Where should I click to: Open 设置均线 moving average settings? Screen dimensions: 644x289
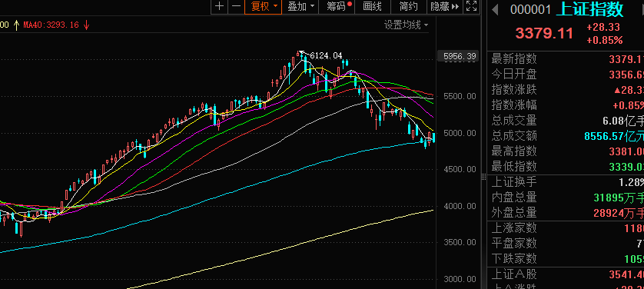coord(406,25)
